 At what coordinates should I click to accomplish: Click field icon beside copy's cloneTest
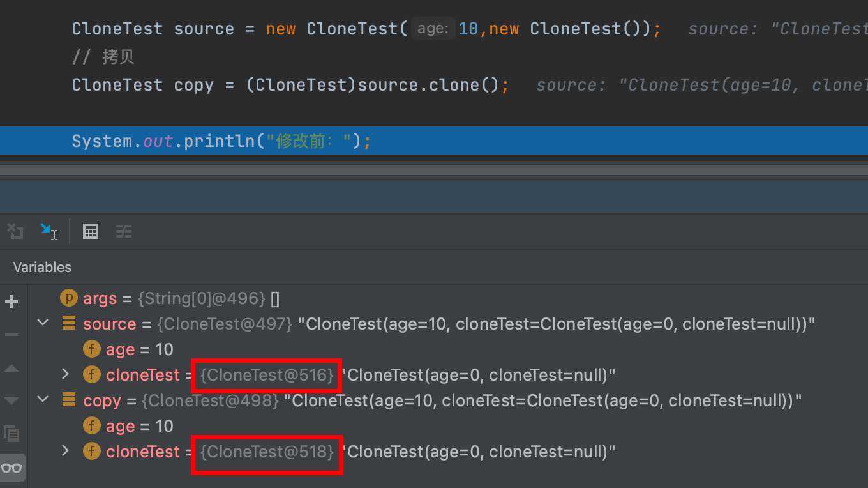(x=92, y=451)
